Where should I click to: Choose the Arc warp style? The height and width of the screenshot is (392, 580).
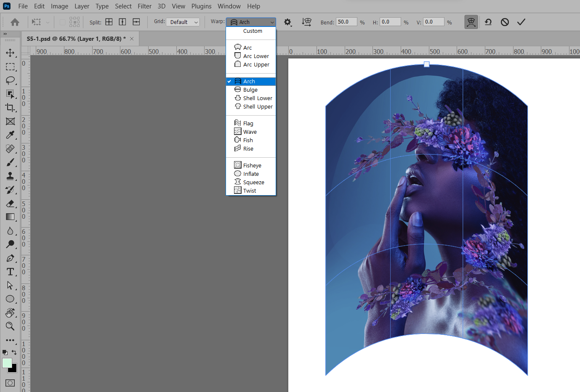pyautogui.click(x=251, y=48)
